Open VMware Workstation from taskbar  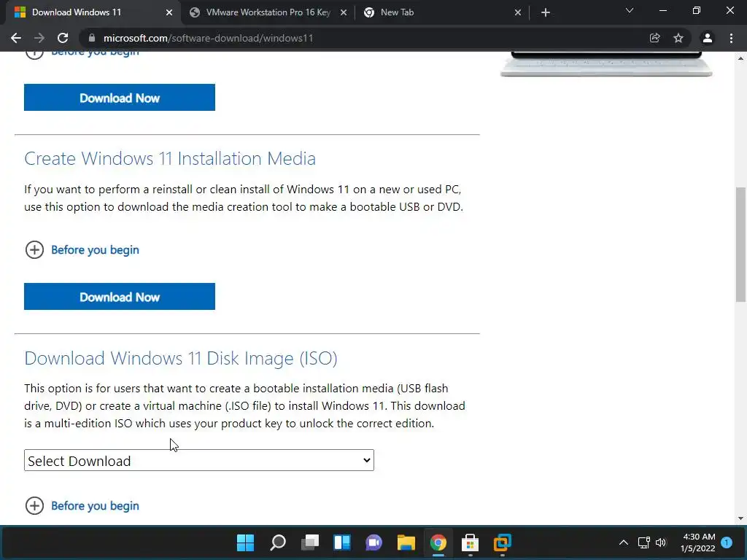(x=503, y=542)
